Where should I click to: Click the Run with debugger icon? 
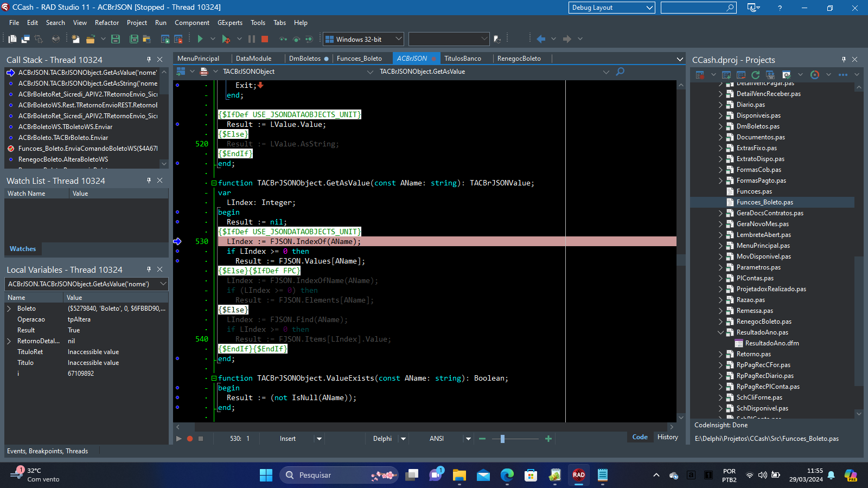226,39
